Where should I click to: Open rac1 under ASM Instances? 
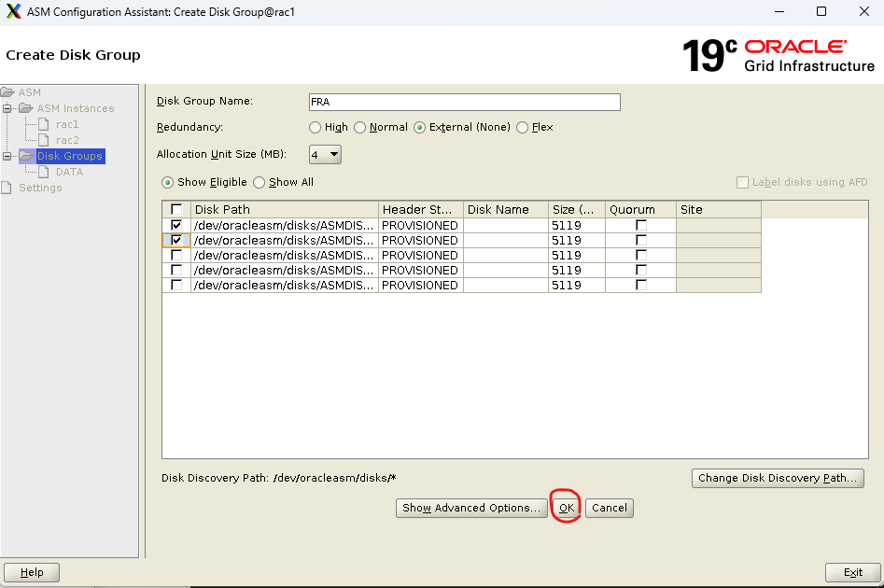click(x=67, y=124)
